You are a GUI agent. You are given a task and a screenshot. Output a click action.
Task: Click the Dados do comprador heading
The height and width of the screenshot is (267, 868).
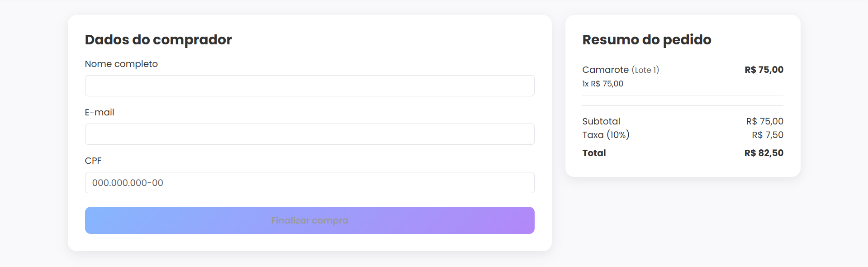(x=158, y=40)
